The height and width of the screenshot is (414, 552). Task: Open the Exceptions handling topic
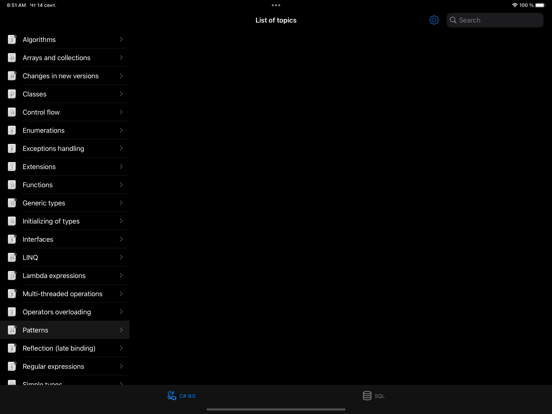[x=65, y=149]
